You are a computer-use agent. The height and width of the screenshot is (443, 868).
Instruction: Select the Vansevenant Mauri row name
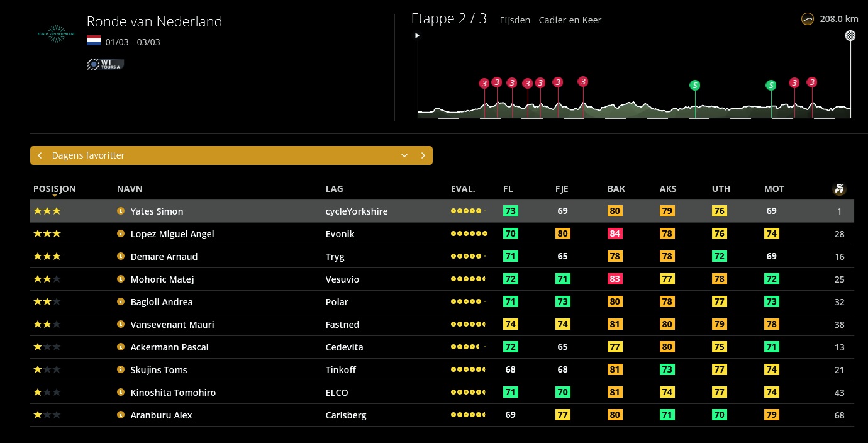[x=172, y=325]
